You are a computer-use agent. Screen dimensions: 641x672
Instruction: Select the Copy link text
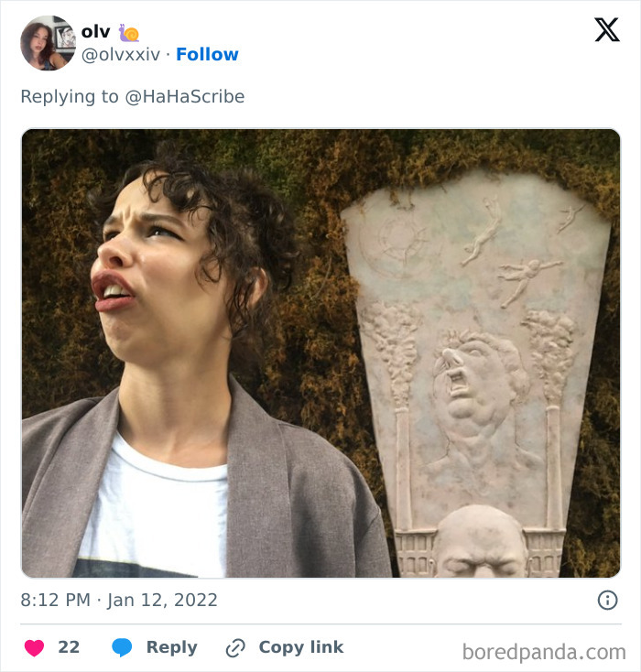point(300,647)
